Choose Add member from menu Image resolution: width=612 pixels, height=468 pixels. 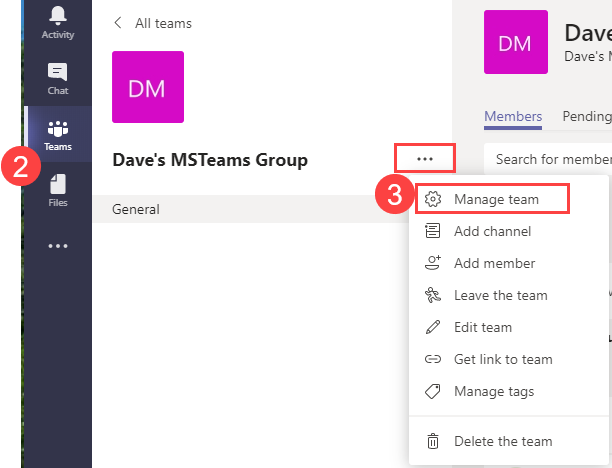pos(509,263)
